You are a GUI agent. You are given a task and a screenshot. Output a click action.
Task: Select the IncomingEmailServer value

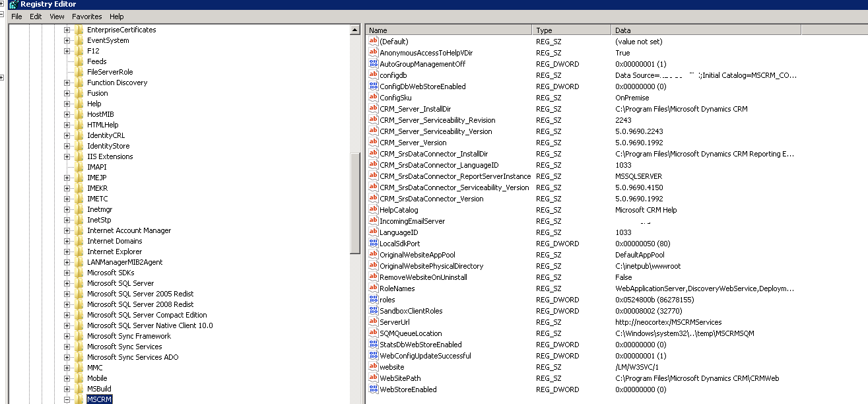413,221
